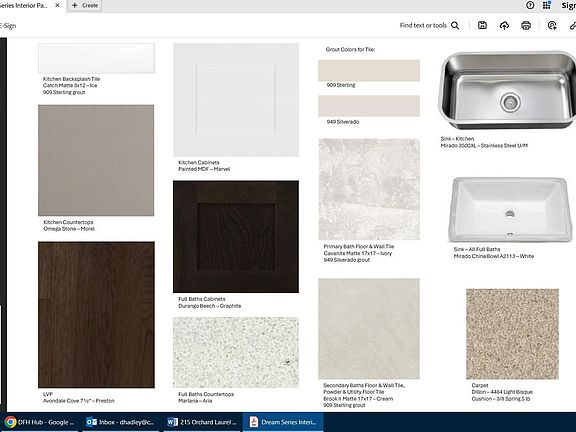Print the document using the printer icon

click(x=526, y=25)
